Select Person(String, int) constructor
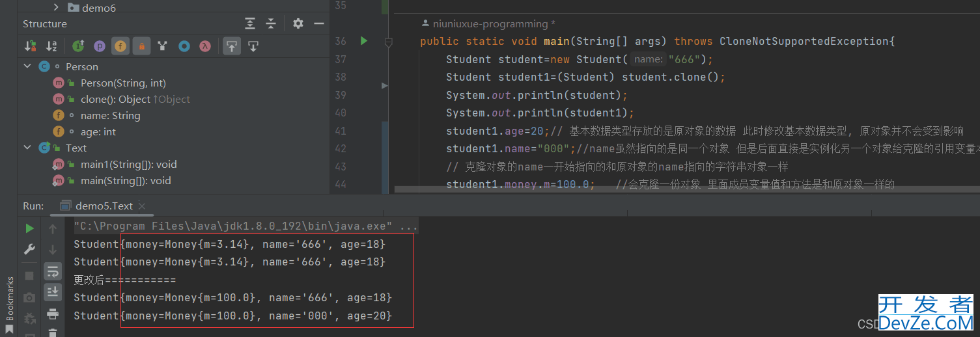The image size is (980, 337). pos(123,83)
